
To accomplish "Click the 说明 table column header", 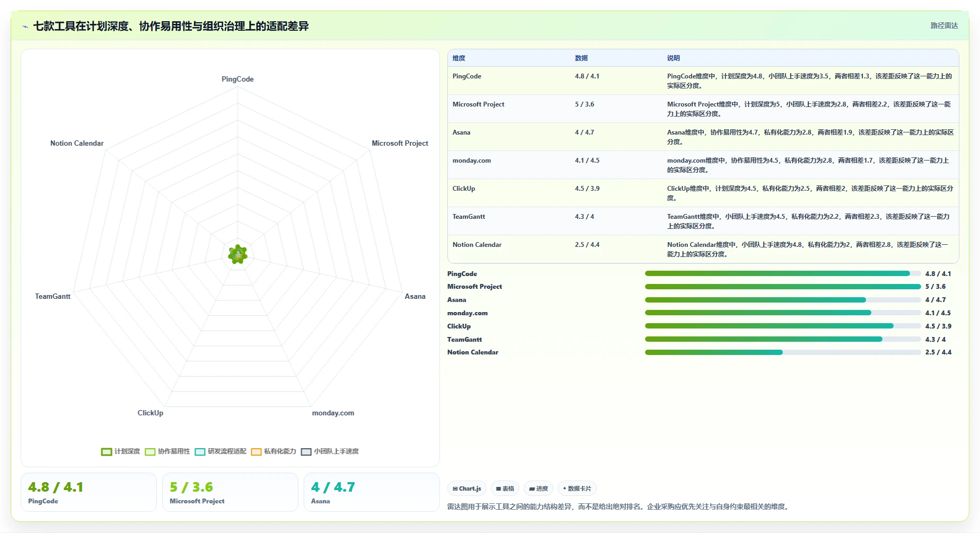I will pyautogui.click(x=673, y=58).
